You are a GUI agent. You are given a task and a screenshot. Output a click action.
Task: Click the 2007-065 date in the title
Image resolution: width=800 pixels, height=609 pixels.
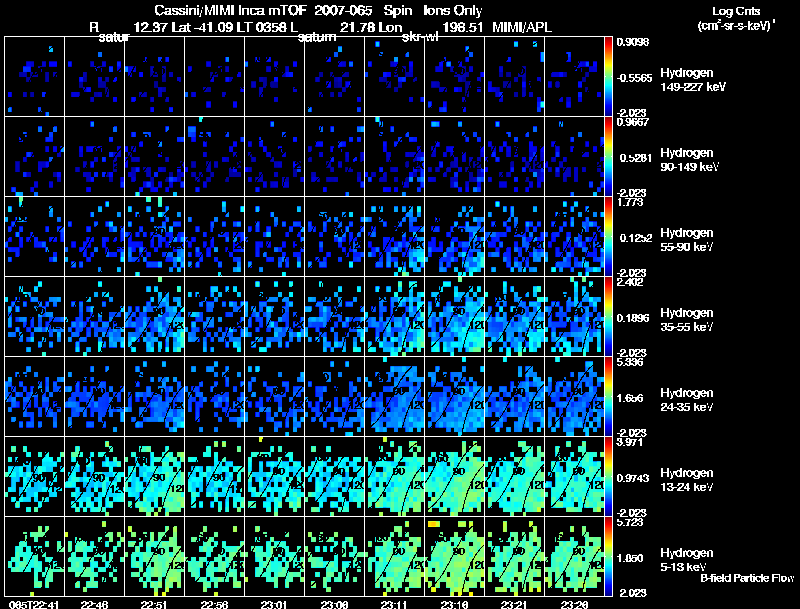click(x=343, y=10)
